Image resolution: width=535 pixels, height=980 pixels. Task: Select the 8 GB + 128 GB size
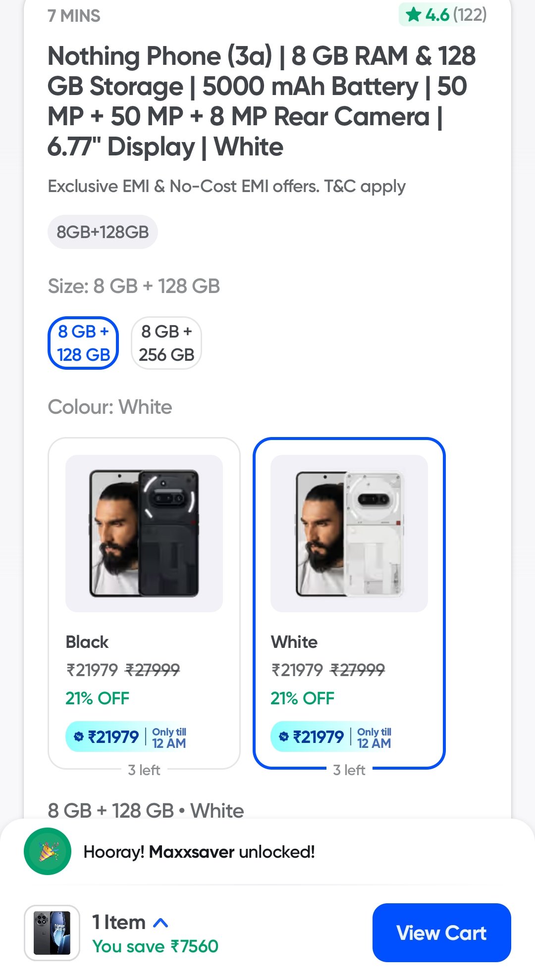83,343
